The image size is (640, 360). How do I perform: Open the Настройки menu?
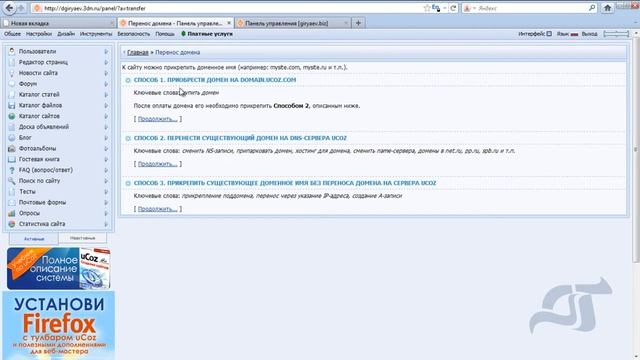39,34
